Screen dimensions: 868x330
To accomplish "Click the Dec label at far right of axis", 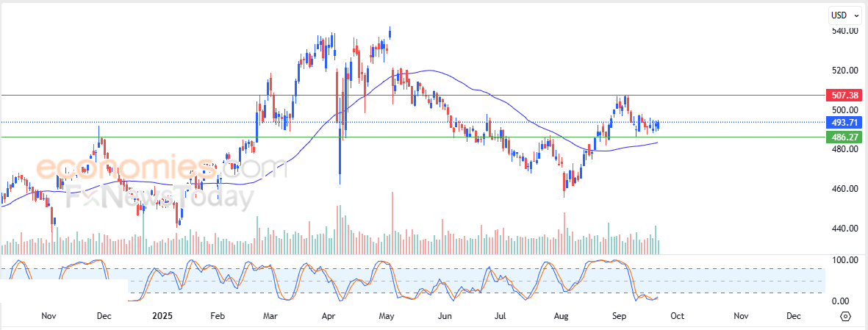I will 793,316.
